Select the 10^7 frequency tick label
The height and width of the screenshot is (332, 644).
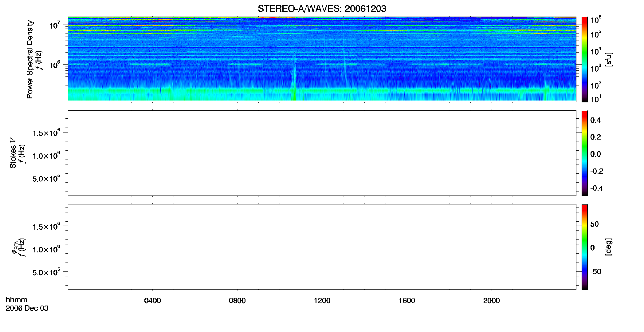[x=54, y=25]
